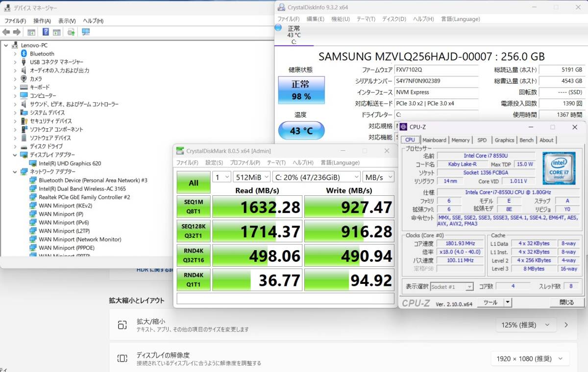The height and width of the screenshot is (372, 588).
Task: Switch to the Bench tab in CPU-Z
Action: coord(527,140)
